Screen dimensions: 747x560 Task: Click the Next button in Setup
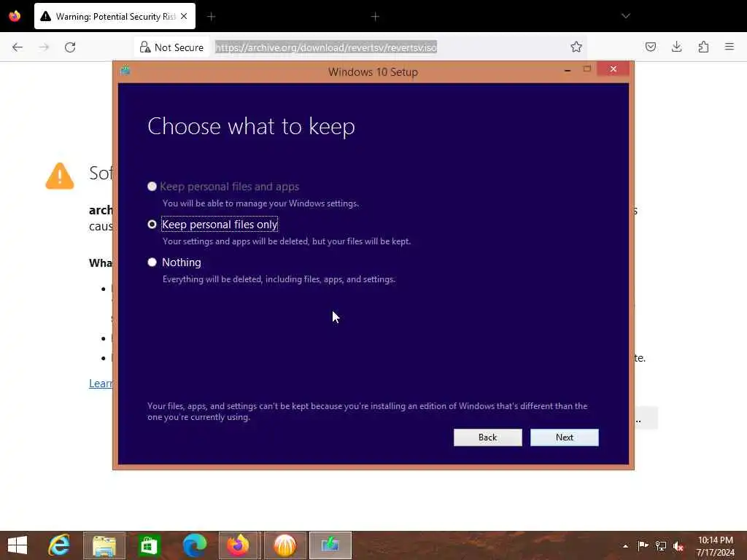pos(564,437)
